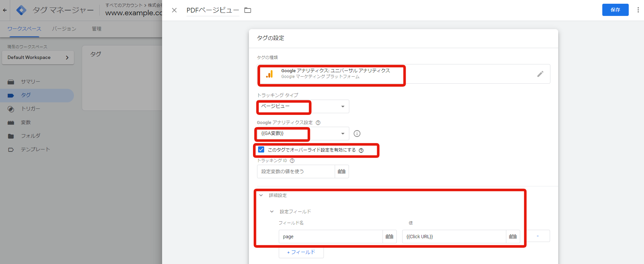The height and width of the screenshot is (264, 644).
Task: Click the page field name input
Action: pos(331,237)
